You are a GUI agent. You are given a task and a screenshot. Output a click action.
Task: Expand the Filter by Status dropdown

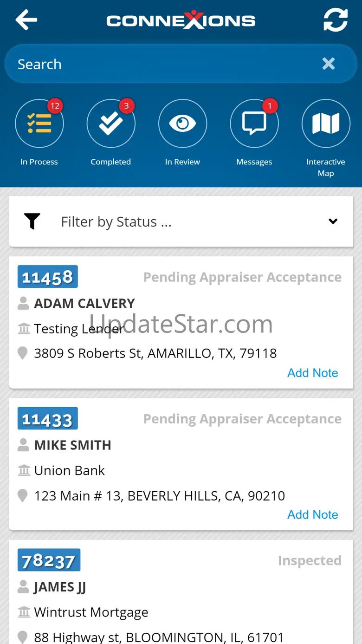pyautogui.click(x=181, y=221)
